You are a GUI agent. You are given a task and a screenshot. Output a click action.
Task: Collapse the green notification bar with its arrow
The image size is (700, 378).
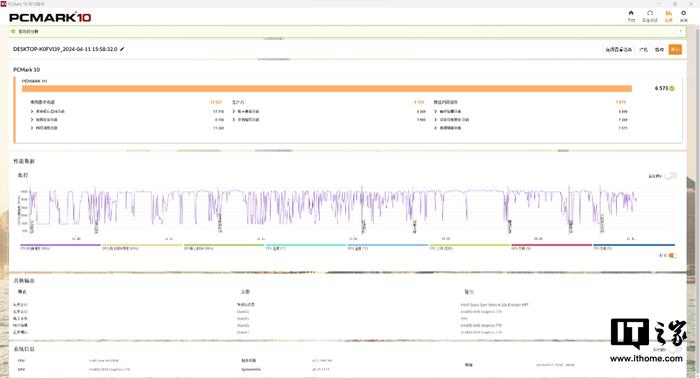click(681, 31)
